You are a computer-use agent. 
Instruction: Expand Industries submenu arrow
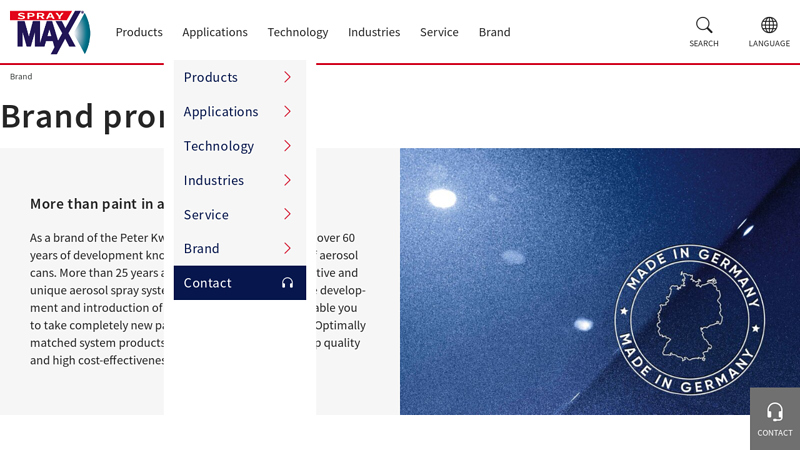click(287, 180)
